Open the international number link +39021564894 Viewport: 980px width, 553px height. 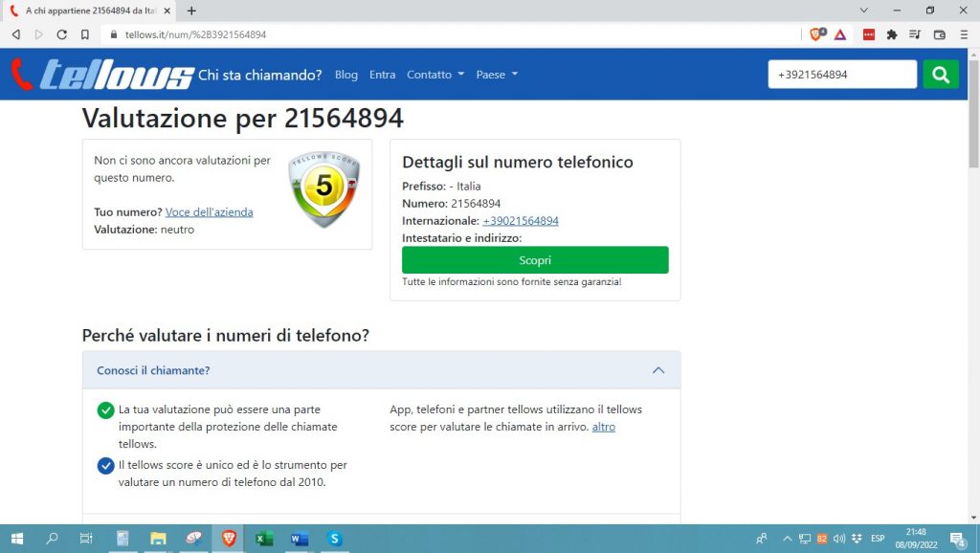[521, 220]
